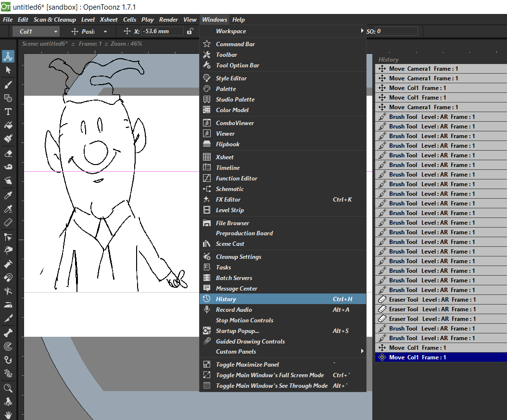Open the Col1 column dropdown
This screenshot has width=507, height=420.
coord(36,31)
